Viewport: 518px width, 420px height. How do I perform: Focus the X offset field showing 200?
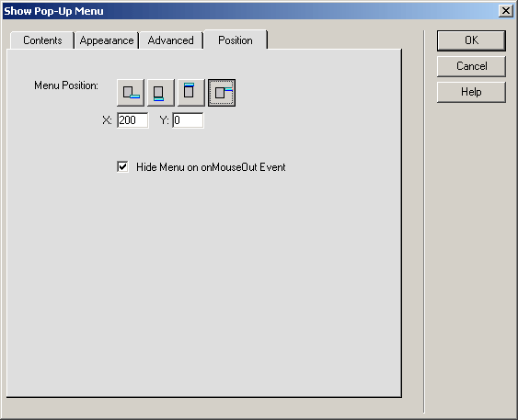click(132, 120)
